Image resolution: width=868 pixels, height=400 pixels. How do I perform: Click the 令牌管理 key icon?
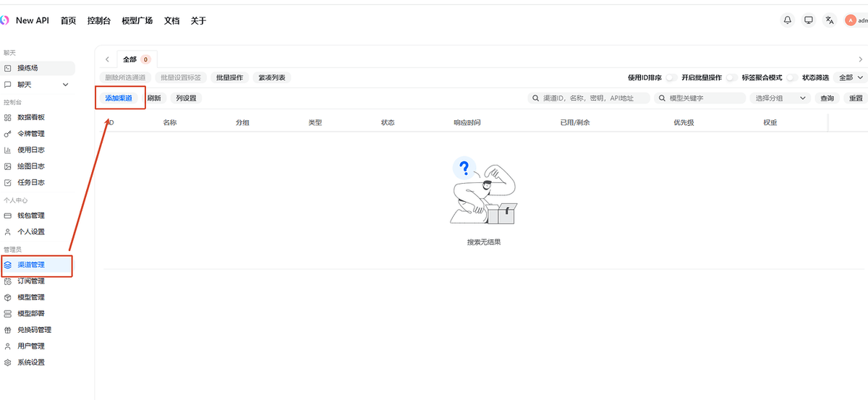click(8, 134)
